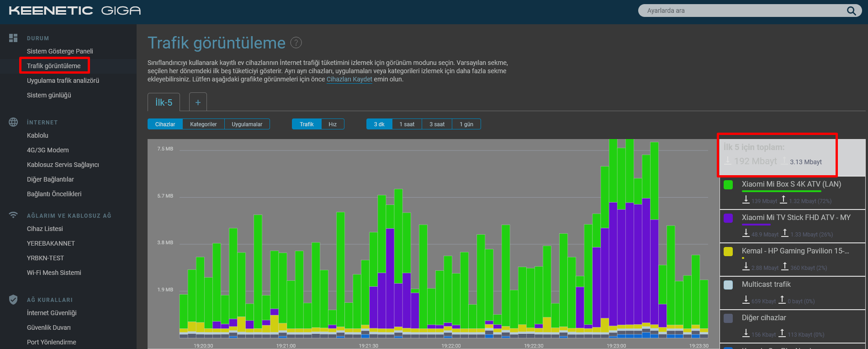Set time range to 3 dk
Image resolution: width=868 pixels, height=349 pixels.
(x=379, y=124)
